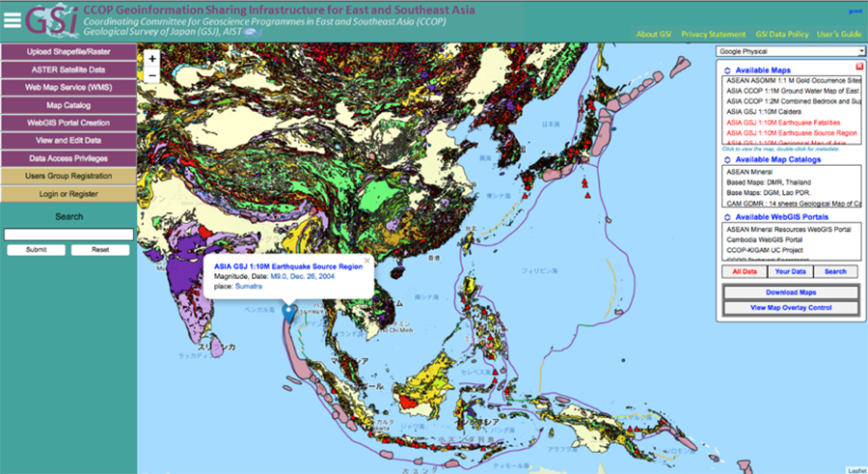This screenshot has width=868, height=474.
Task: Open the Privacy Statement link
Action: pos(713,35)
